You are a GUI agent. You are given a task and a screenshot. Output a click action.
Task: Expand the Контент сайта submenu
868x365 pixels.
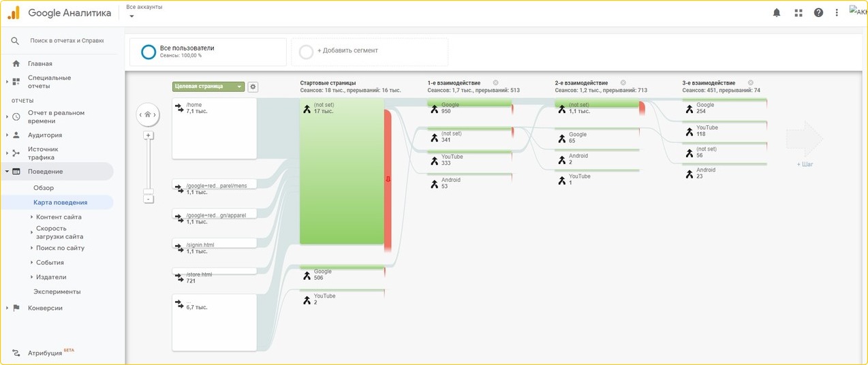59,217
